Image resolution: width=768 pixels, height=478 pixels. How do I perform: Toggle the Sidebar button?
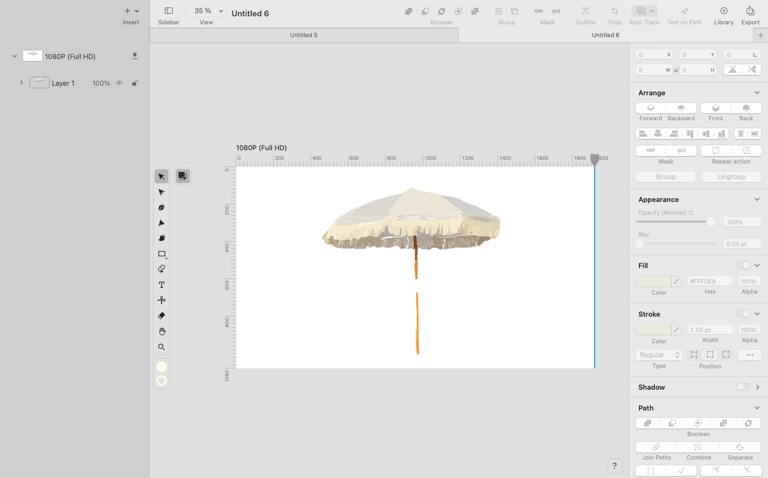(x=168, y=15)
